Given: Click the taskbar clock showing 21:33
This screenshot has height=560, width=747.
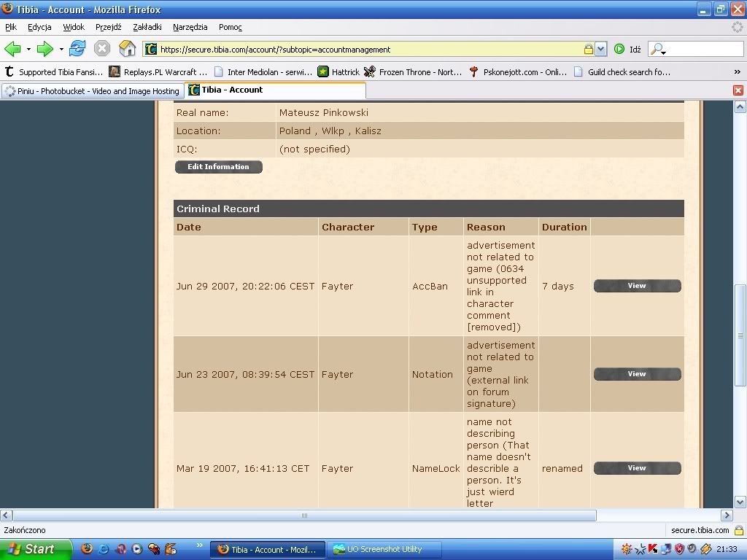Looking at the screenshot, I should (x=727, y=549).
